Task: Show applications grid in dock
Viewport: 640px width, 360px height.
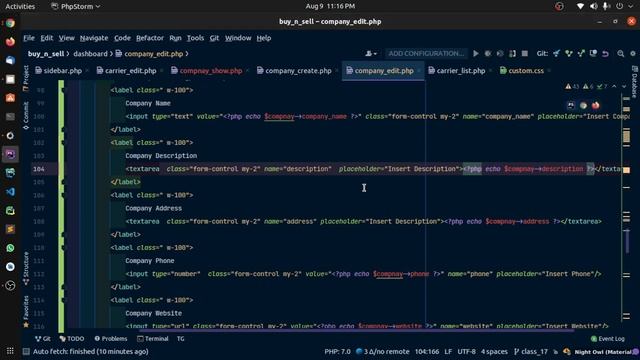Action: click(x=10, y=351)
